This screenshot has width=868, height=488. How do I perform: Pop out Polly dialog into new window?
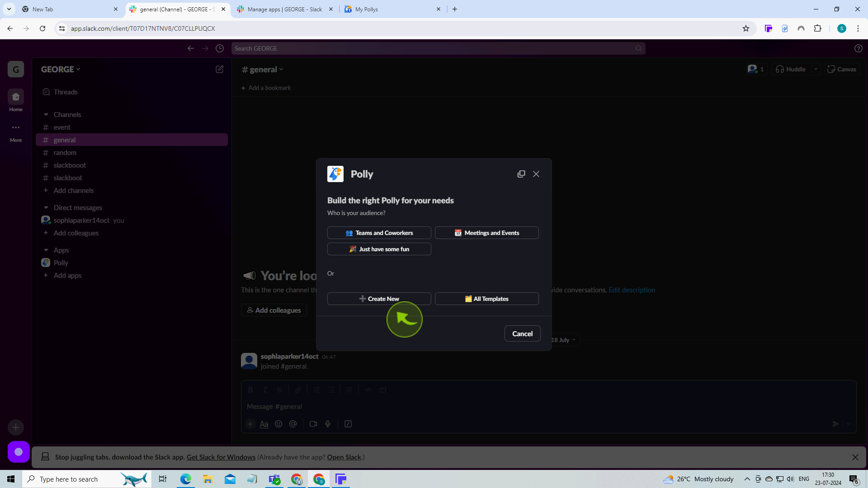point(521,174)
